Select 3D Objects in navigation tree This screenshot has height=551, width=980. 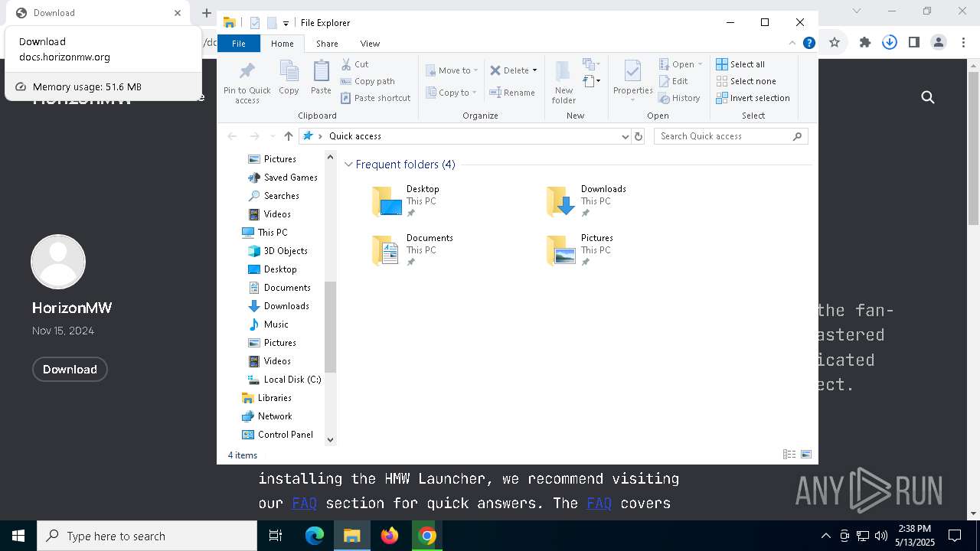click(x=278, y=251)
